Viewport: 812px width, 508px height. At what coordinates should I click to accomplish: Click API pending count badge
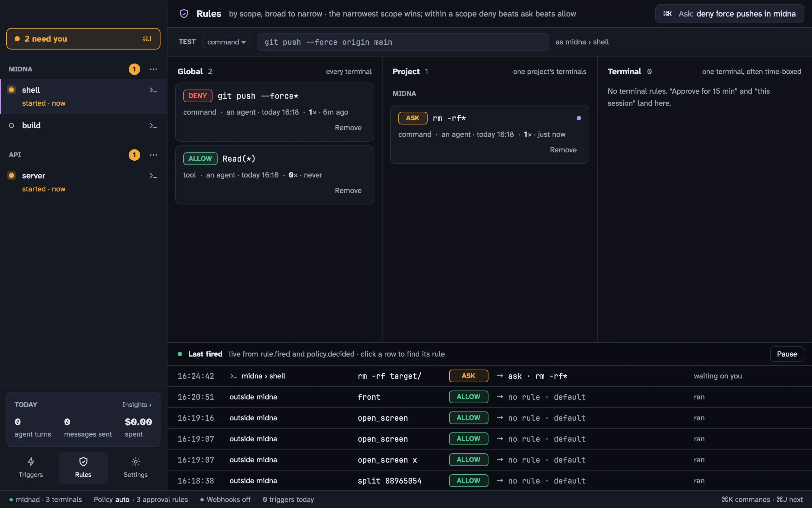click(x=134, y=155)
